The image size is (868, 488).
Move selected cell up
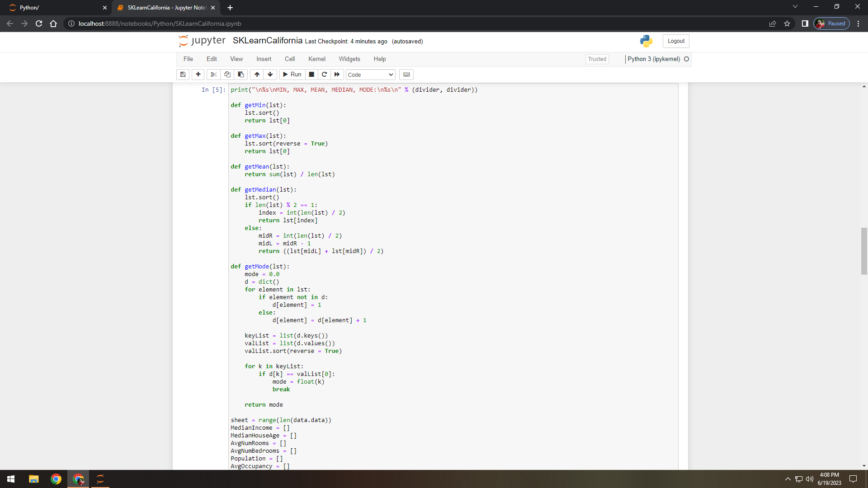click(x=257, y=75)
